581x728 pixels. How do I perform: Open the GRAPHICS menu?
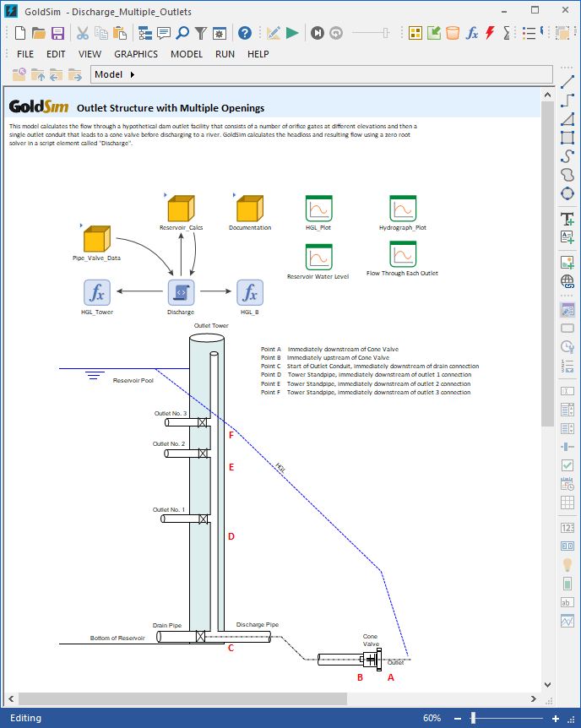point(136,54)
